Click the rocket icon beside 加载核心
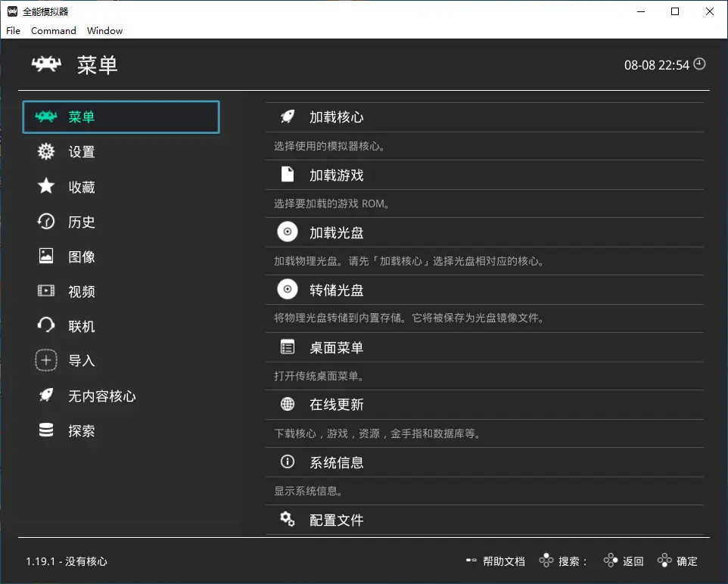Viewport: 728px width, 584px height. [288, 116]
